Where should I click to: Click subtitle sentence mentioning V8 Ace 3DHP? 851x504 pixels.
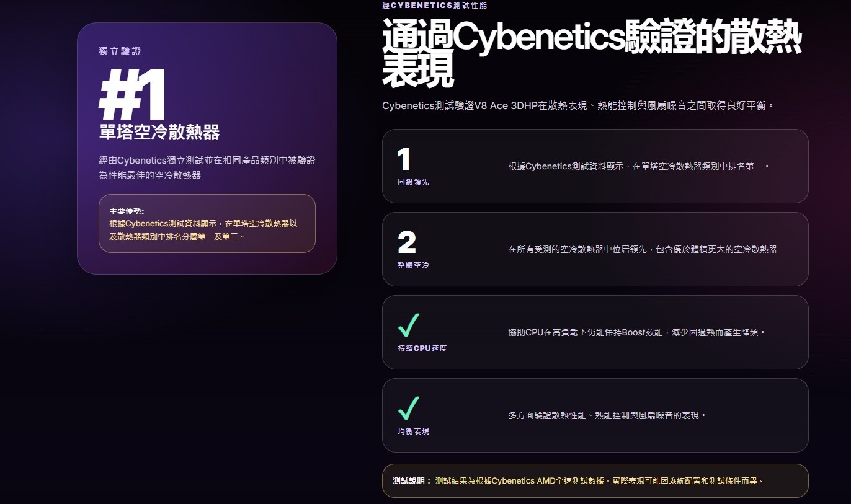click(579, 106)
